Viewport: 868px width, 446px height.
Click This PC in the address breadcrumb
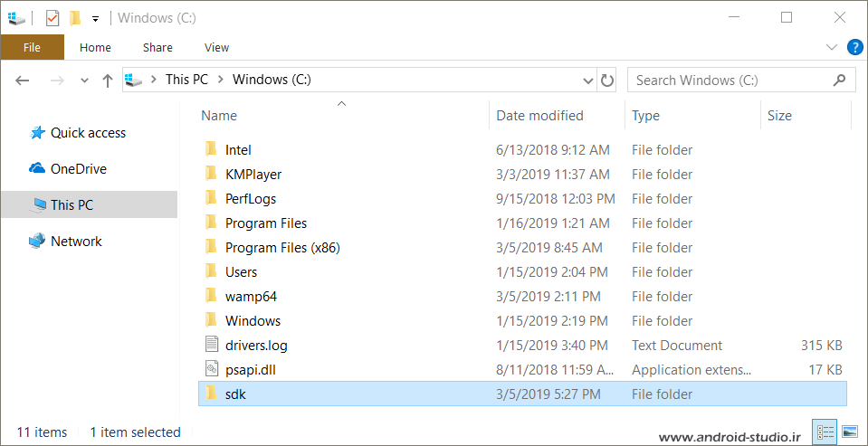point(187,80)
